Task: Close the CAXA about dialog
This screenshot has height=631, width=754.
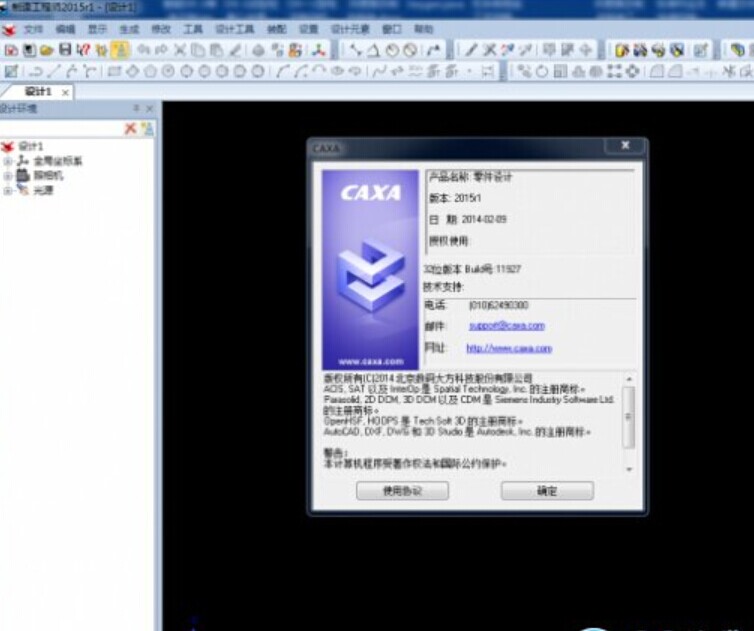Action: (625, 145)
